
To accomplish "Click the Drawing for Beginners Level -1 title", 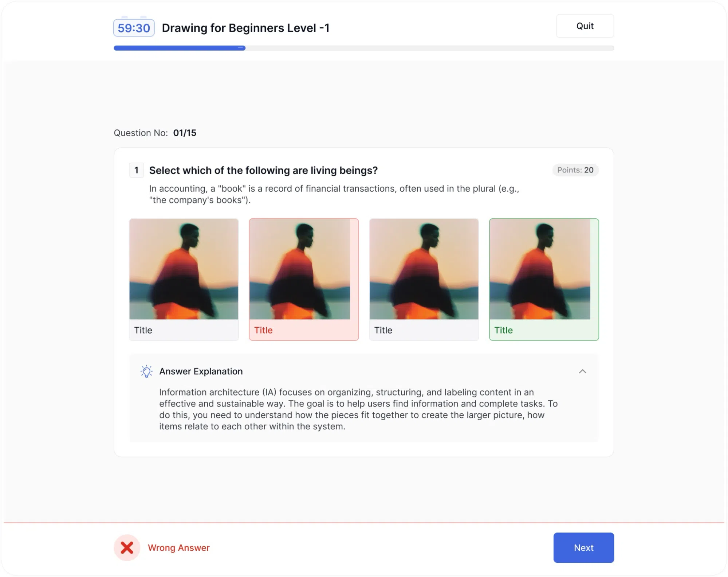I will coord(245,28).
